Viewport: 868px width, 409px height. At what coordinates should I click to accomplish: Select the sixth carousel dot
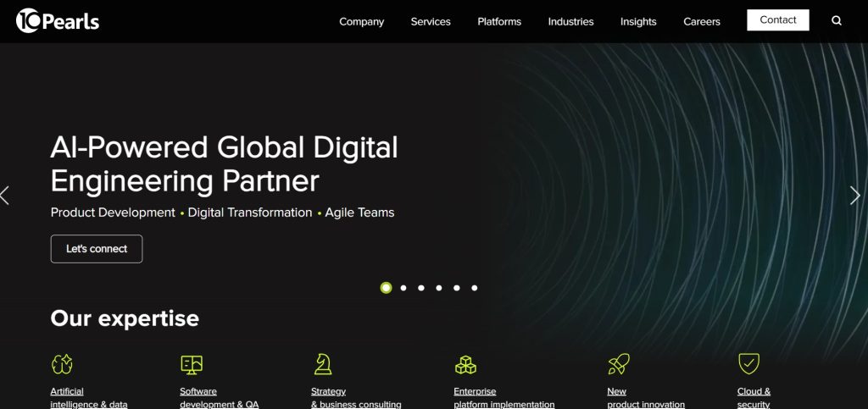475,288
